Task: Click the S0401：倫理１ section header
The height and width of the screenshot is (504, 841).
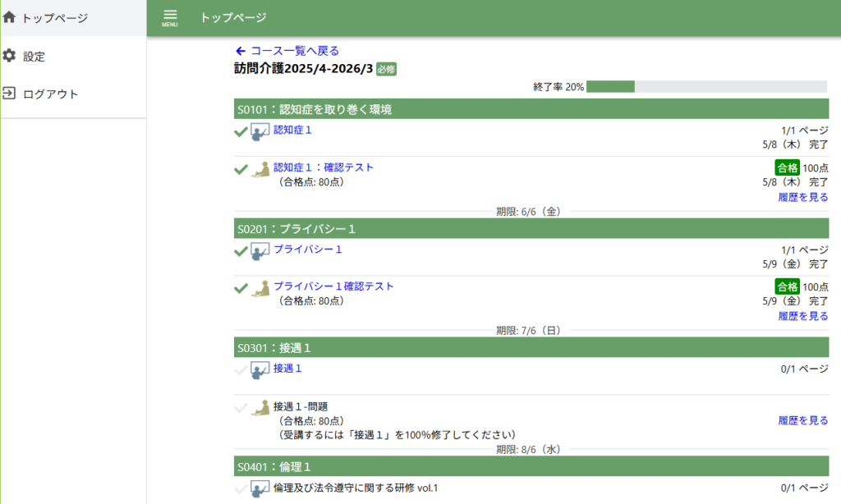Action: tap(531, 466)
